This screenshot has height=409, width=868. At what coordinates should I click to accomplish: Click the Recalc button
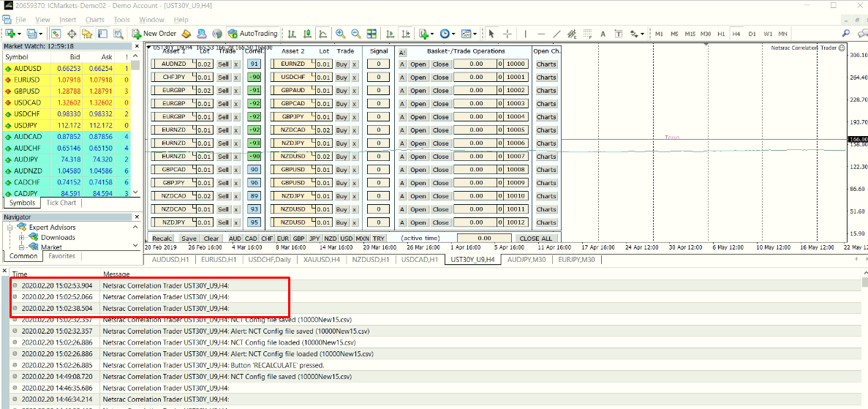point(162,239)
